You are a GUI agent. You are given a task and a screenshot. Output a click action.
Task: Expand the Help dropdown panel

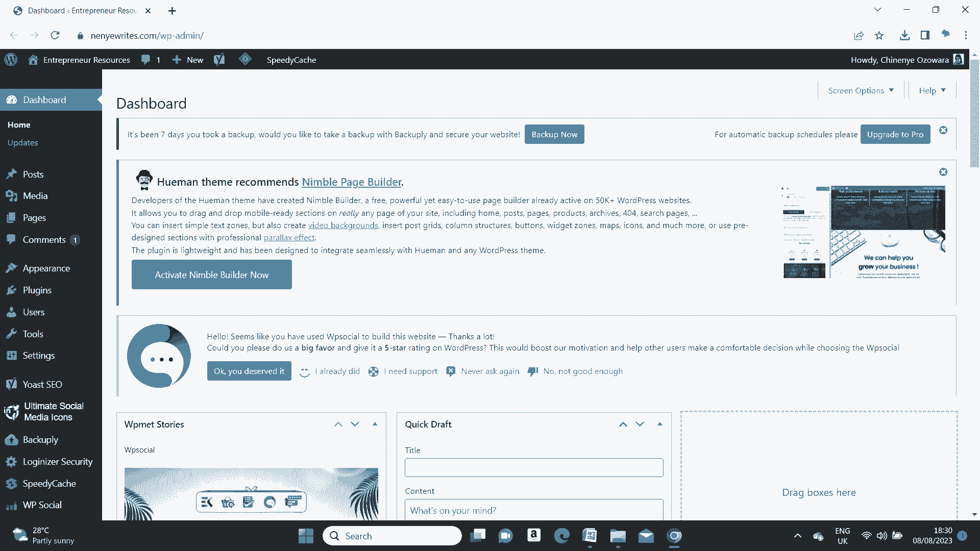(x=932, y=89)
